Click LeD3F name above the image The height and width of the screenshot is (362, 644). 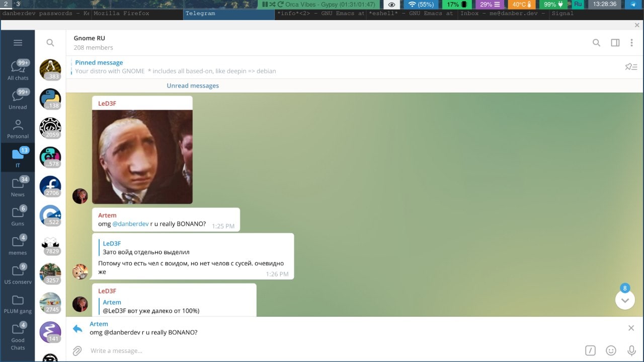[x=107, y=103]
